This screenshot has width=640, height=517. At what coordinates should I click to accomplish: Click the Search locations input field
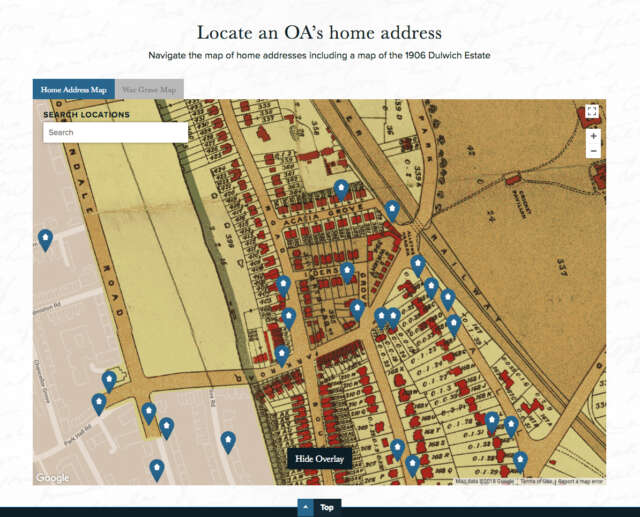tap(116, 133)
